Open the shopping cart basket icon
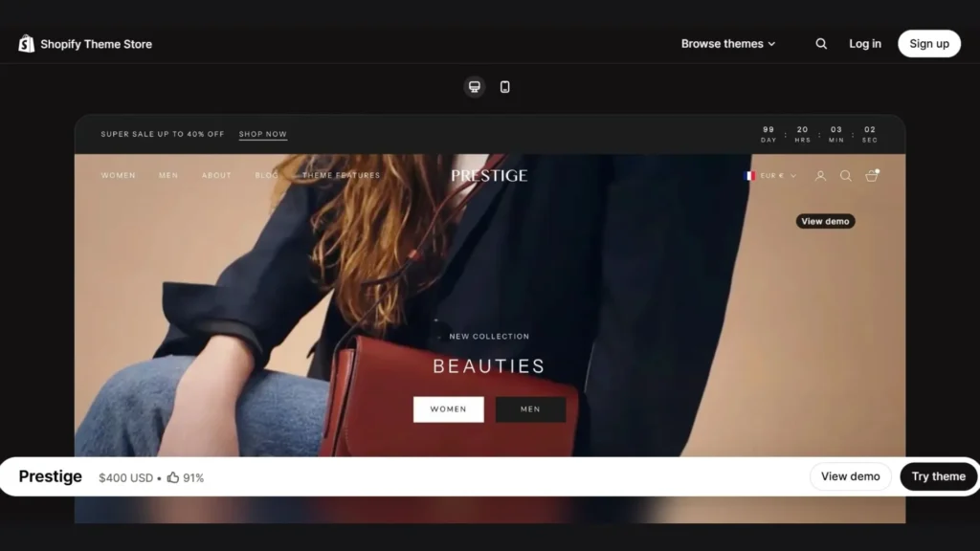 coord(872,176)
